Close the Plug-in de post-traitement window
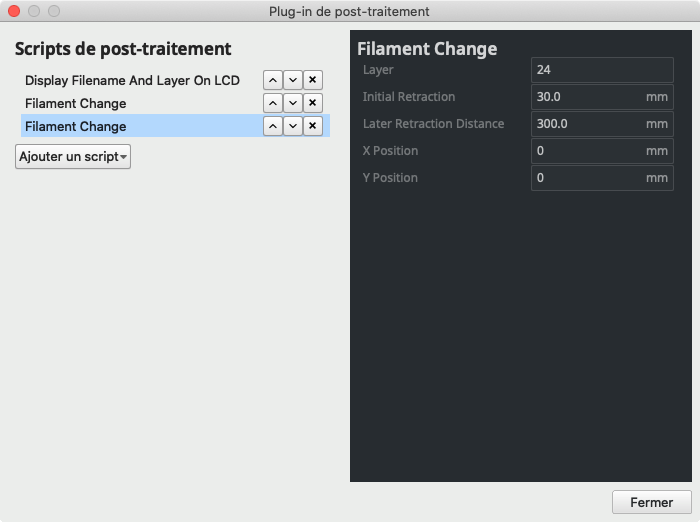Viewport: 700px width, 522px height. coord(14,11)
